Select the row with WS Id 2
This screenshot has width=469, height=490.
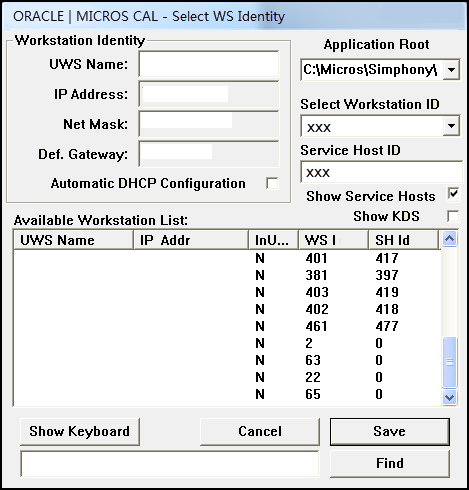pyautogui.click(x=227, y=343)
